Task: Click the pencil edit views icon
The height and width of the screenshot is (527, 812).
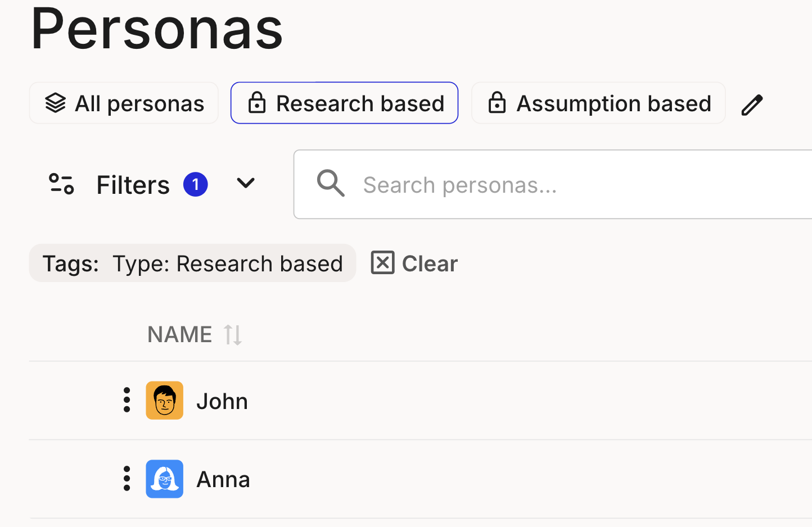Action: 752,105
